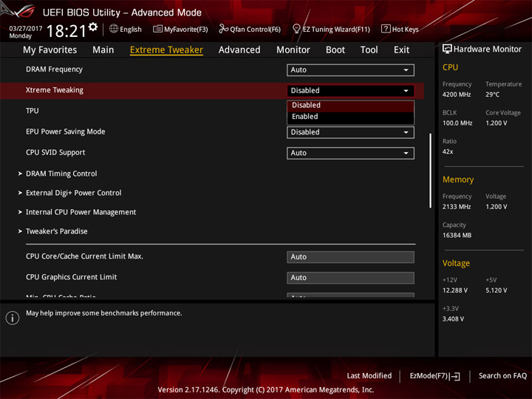Click the 18:21 clock time
Image resolution: width=532 pixels, height=399 pixels.
pos(66,31)
